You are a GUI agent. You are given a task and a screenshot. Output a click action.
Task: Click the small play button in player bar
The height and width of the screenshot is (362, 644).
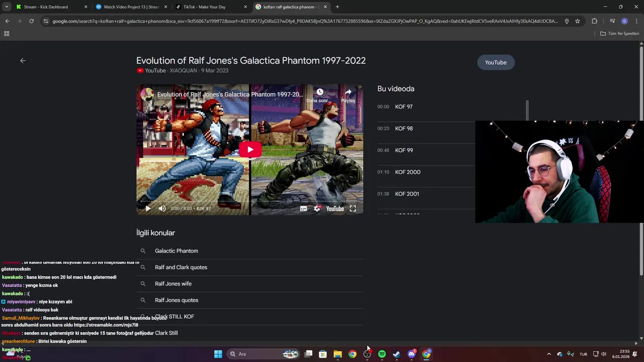(x=147, y=209)
